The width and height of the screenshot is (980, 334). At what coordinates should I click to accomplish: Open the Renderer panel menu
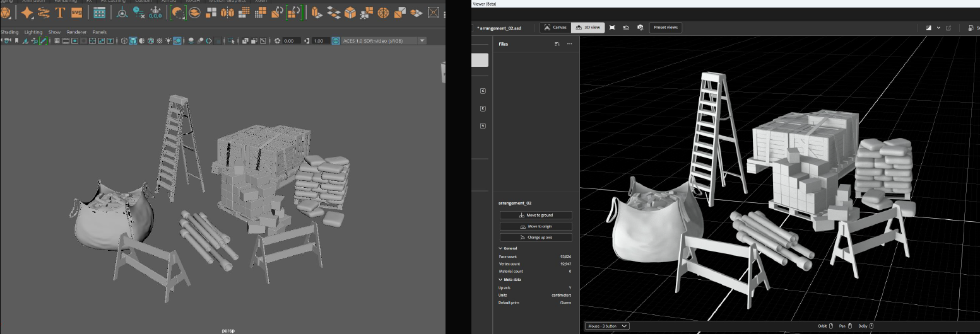(x=76, y=32)
